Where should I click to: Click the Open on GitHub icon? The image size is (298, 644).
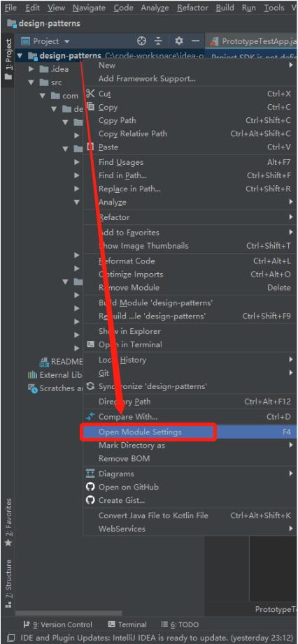[x=90, y=487]
